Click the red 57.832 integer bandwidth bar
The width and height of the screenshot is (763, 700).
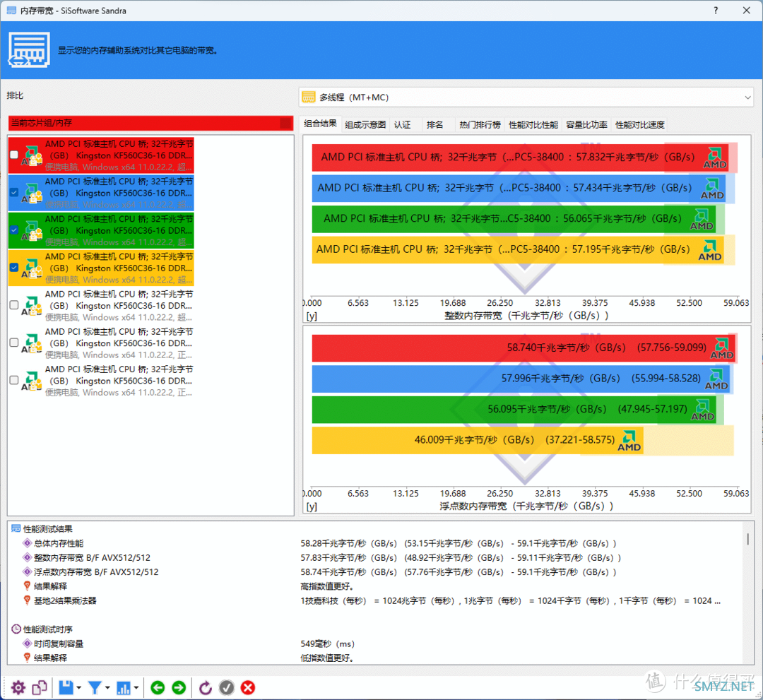click(520, 158)
